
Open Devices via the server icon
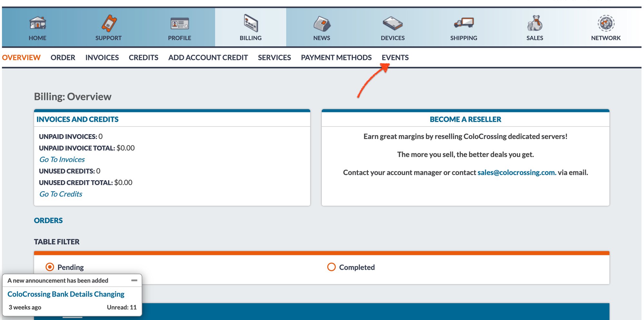point(393,23)
